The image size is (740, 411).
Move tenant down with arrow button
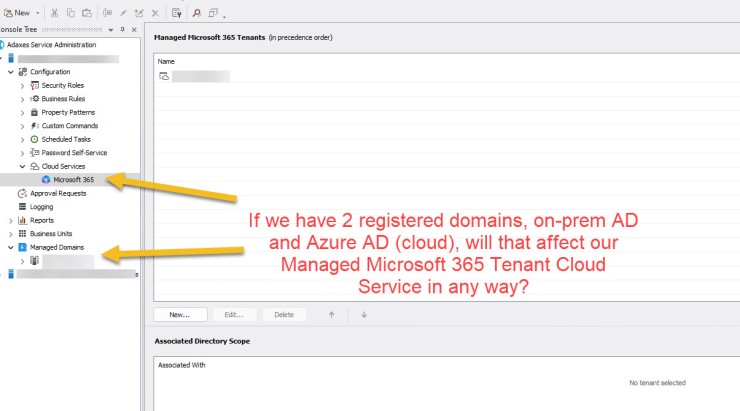(x=364, y=315)
